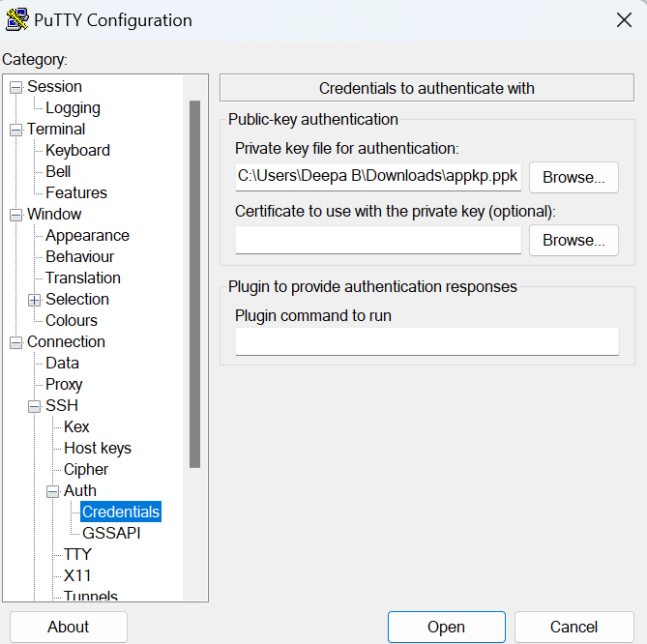Collapse the Terminal category node
The image size is (647, 644).
pyautogui.click(x=15, y=130)
